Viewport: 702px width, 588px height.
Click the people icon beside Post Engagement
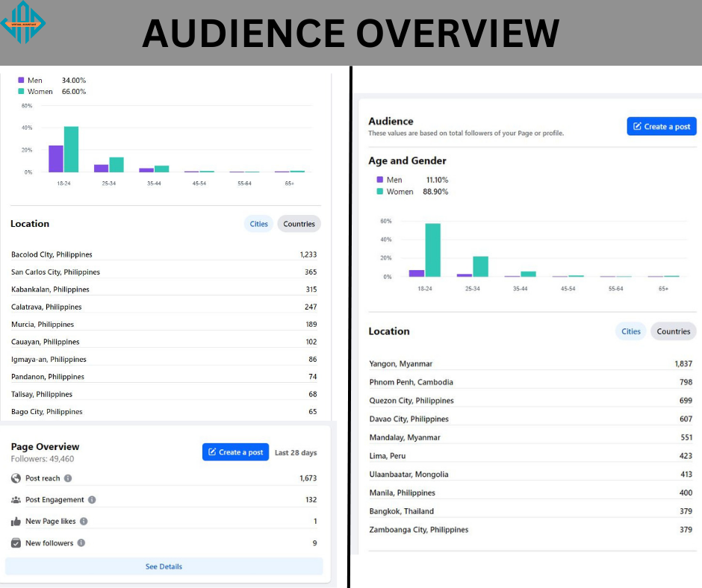click(16, 499)
